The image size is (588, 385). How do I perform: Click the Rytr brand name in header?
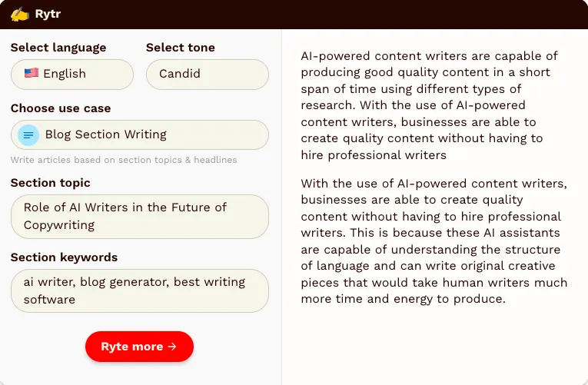(48, 14)
